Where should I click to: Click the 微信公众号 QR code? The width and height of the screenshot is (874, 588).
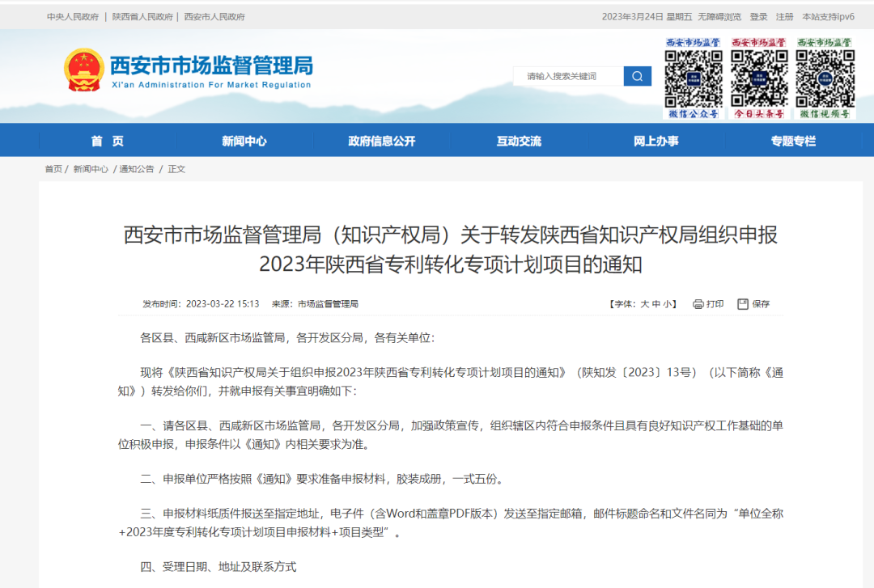[x=694, y=78]
